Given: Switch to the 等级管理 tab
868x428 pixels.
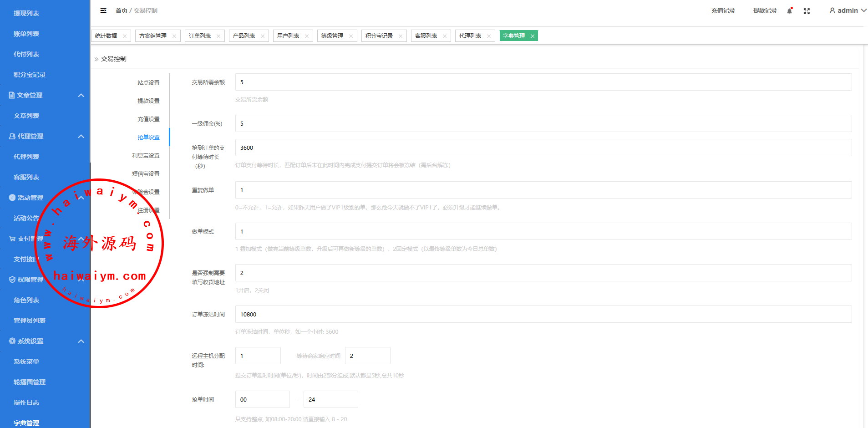Looking at the screenshot, I should click(x=332, y=36).
